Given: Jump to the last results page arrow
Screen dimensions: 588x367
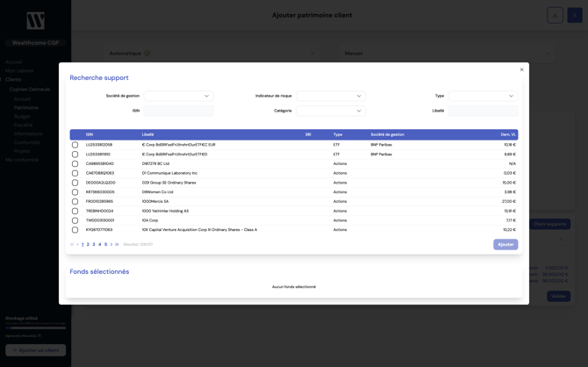Looking at the screenshot, I should click(117, 244).
